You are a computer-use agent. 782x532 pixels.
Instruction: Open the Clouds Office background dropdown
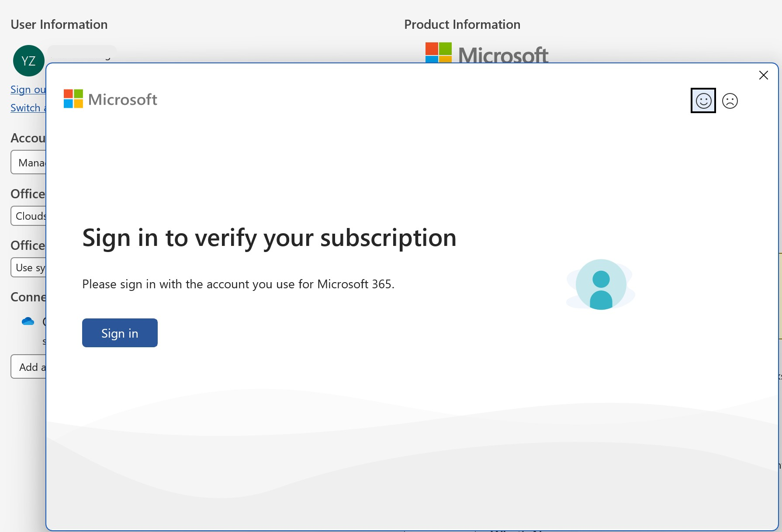[28, 216]
